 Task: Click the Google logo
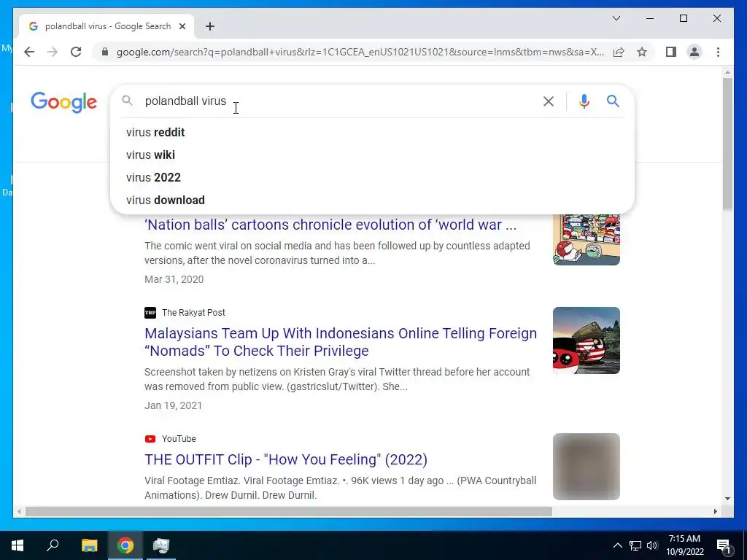[x=64, y=102]
